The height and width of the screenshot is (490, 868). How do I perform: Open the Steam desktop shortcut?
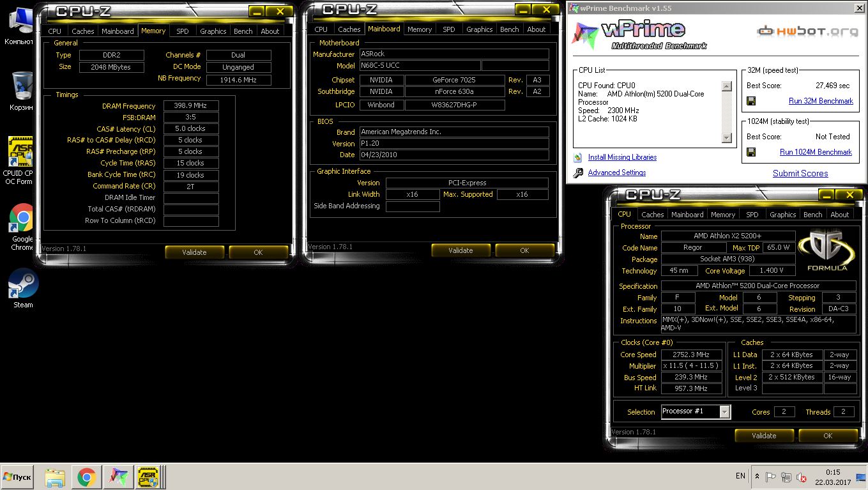23,287
